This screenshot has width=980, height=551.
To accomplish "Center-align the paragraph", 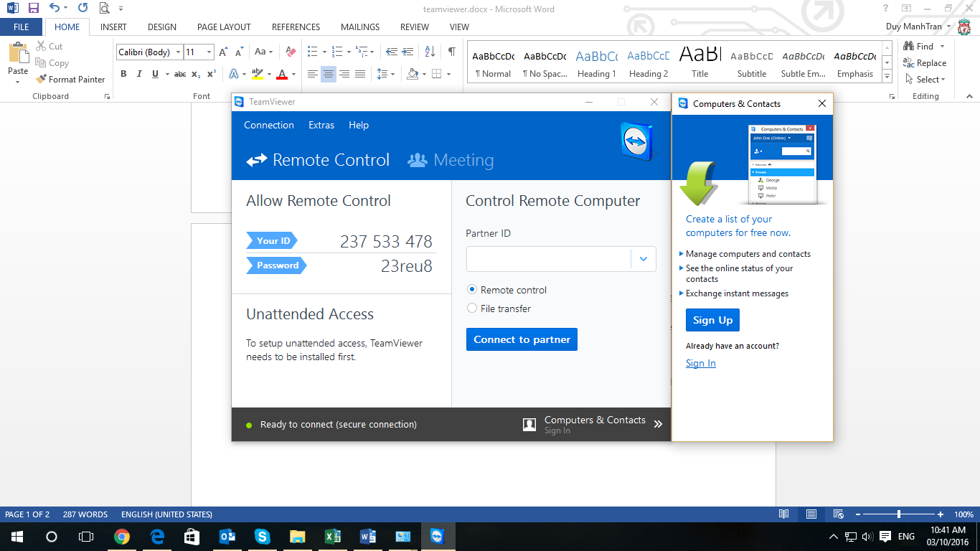I will (x=329, y=74).
